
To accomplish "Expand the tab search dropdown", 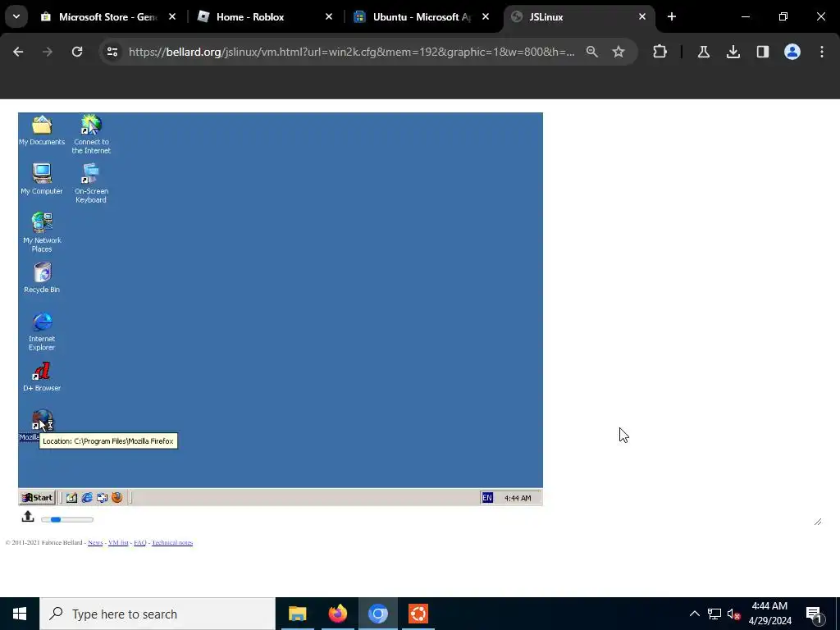I will point(16,16).
